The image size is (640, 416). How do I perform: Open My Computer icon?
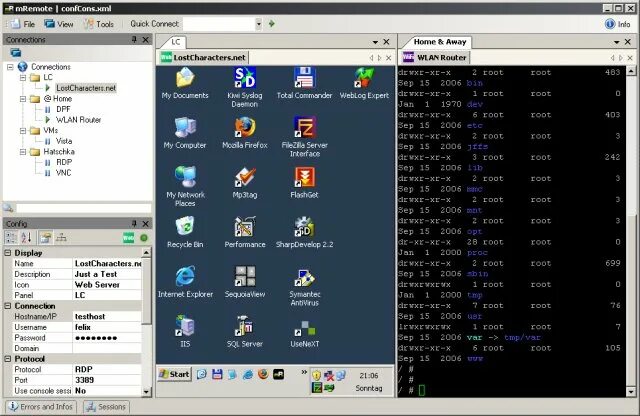[x=185, y=133]
